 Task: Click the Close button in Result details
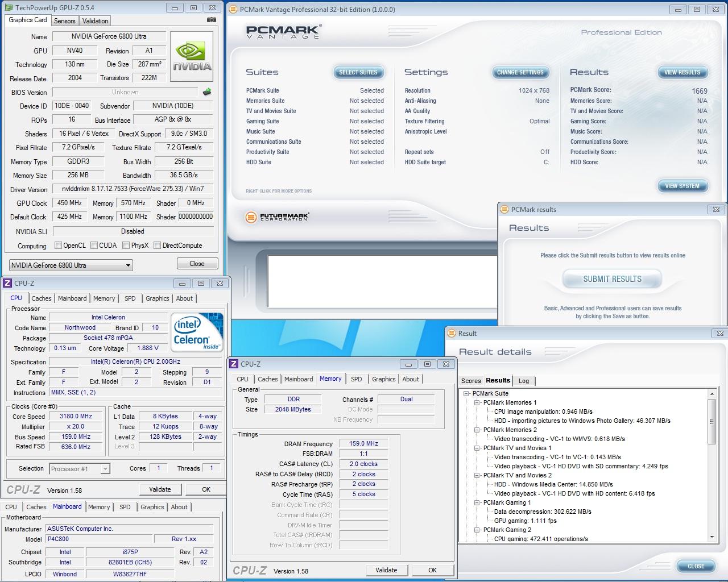(x=696, y=566)
